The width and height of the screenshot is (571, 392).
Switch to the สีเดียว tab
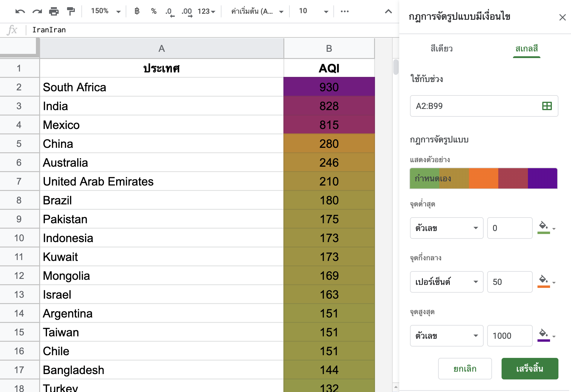click(441, 48)
